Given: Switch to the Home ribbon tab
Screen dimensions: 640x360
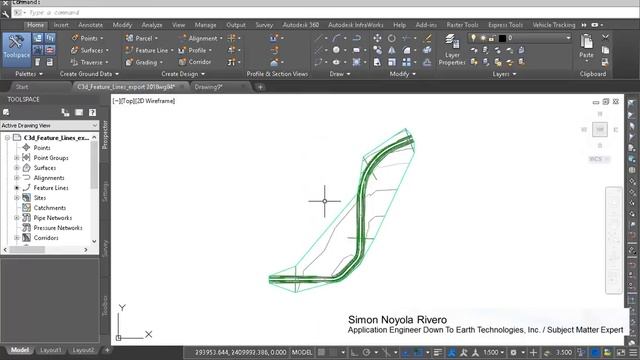Looking at the screenshot, I should coord(36,25).
